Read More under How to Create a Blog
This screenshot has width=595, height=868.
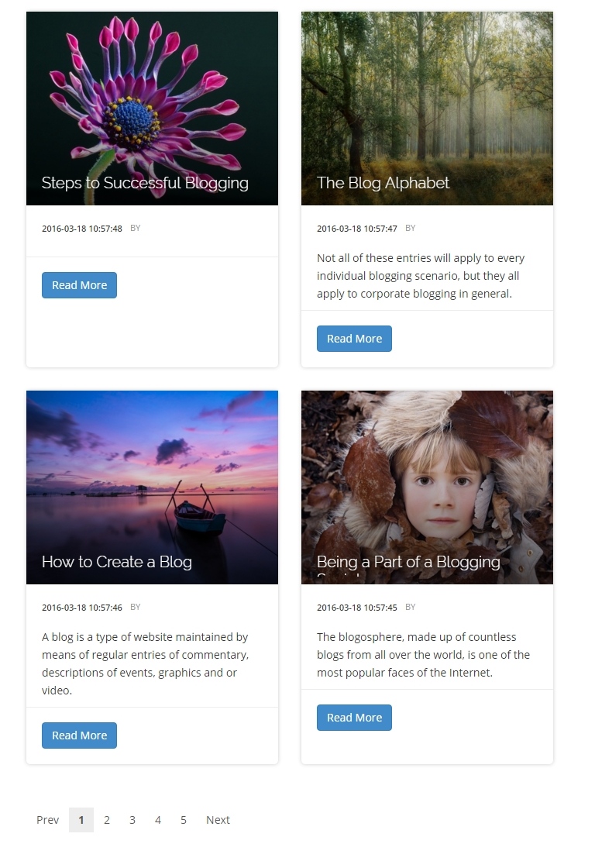pyautogui.click(x=79, y=735)
